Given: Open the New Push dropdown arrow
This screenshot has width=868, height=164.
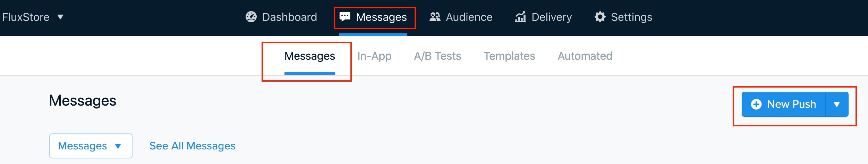Looking at the screenshot, I should [x=837, y=104].
